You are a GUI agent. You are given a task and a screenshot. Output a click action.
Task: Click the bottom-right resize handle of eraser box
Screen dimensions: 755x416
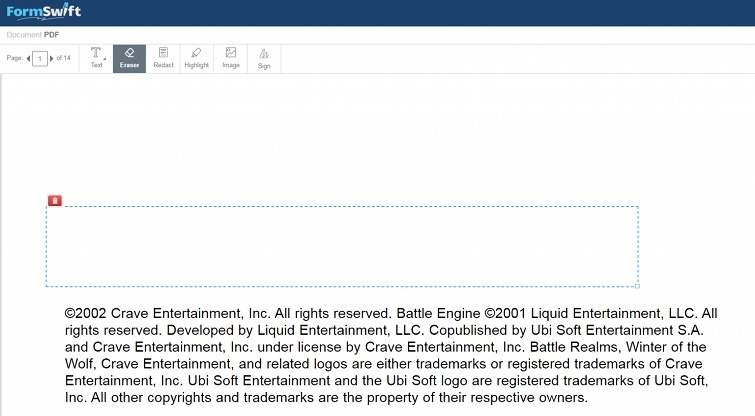point(638,286)
